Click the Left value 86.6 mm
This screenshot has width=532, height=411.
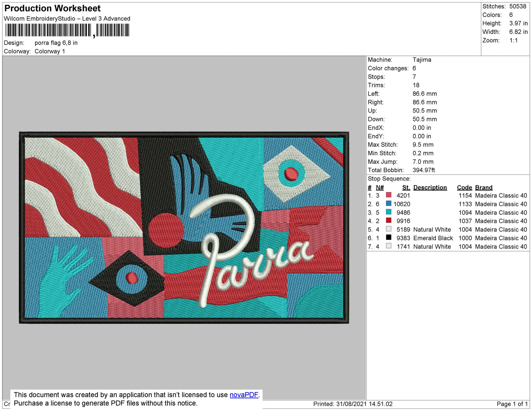coord(424,93)
